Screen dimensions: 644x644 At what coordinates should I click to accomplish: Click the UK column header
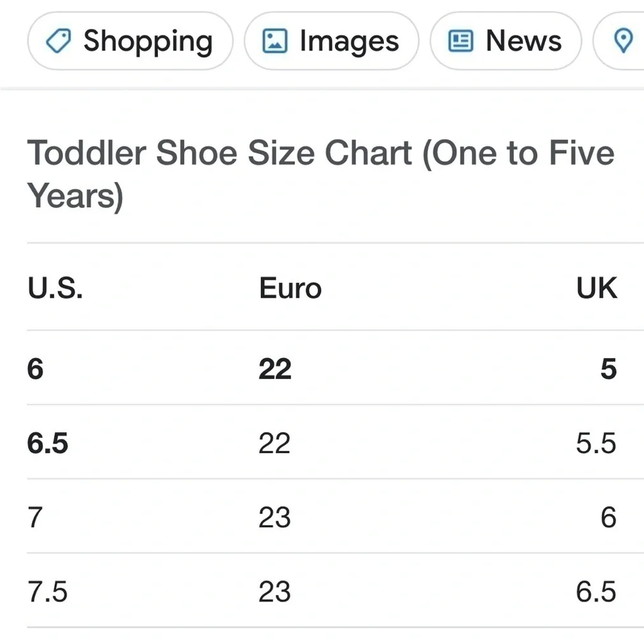click(597, 288)
